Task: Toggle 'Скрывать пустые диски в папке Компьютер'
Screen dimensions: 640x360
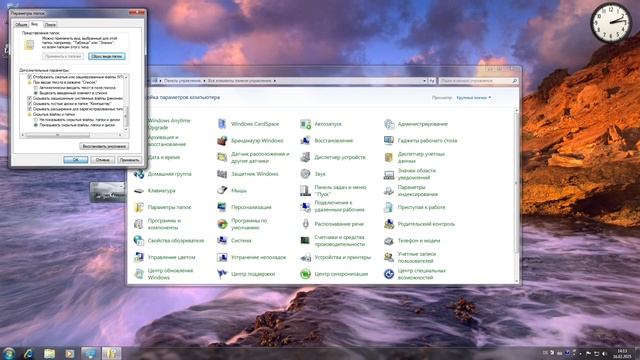Action: tap(29, 104)
